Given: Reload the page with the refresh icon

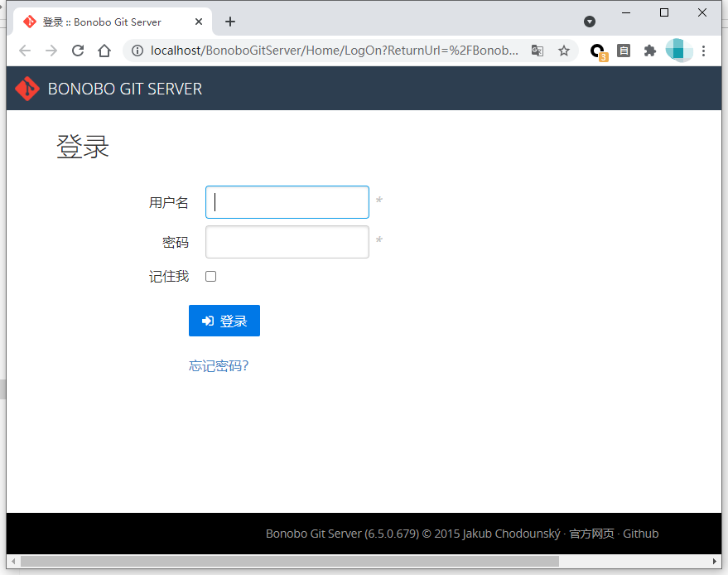Looking at the screenshot, I should [x=78, y=51].
